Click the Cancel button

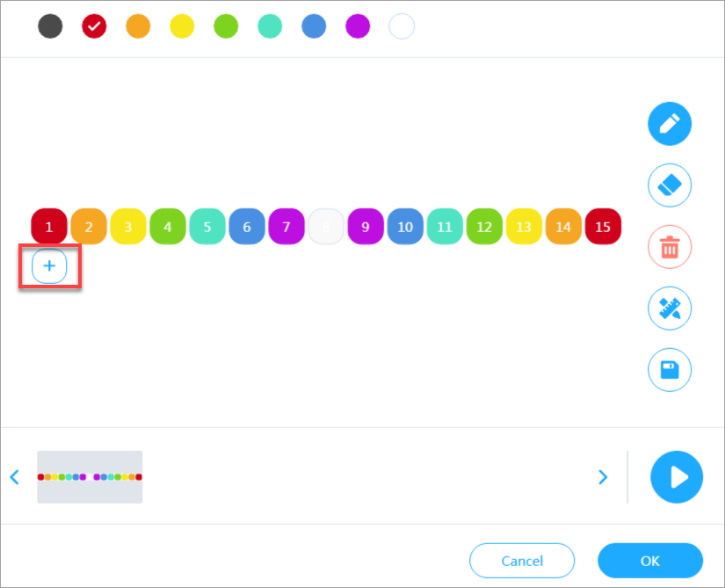522,561
